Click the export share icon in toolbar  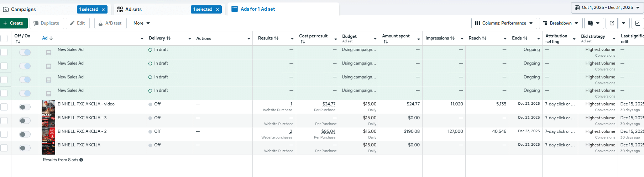pos(612,23)
